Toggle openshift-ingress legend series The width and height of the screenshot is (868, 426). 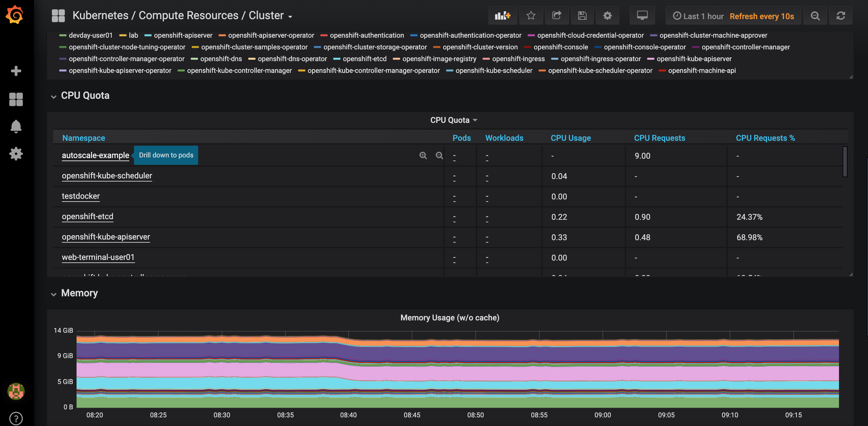[x=518, y=59]
